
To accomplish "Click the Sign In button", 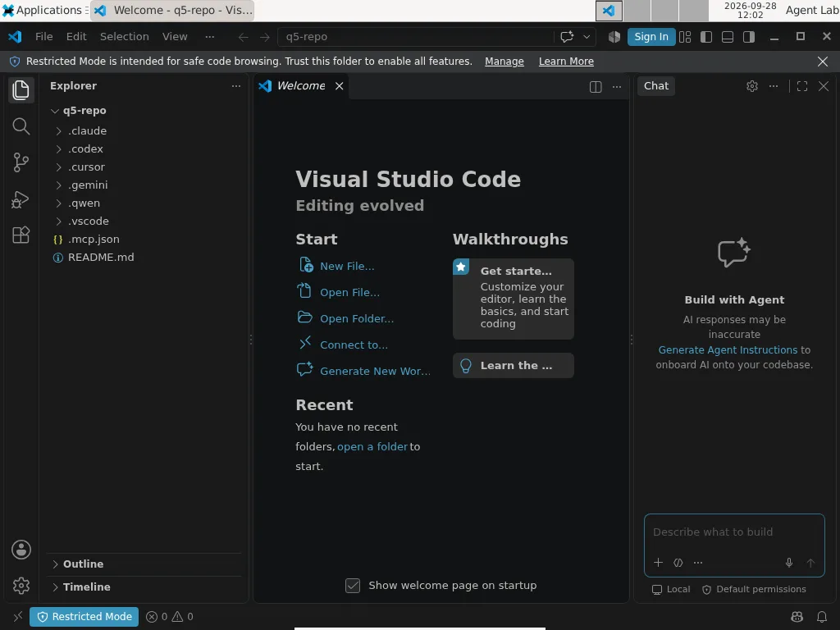I will 651,36.
